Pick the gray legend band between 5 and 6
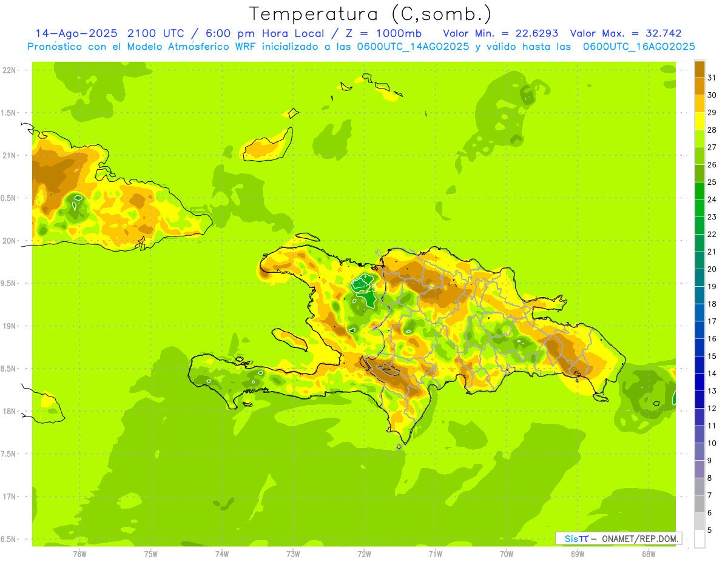 [x=700, y=521]
